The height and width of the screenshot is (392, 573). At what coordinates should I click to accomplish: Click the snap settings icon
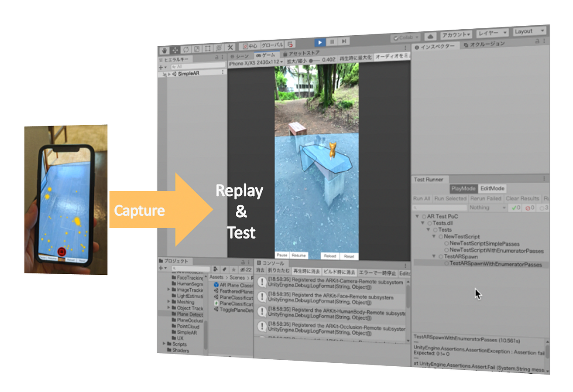point(291,44)
